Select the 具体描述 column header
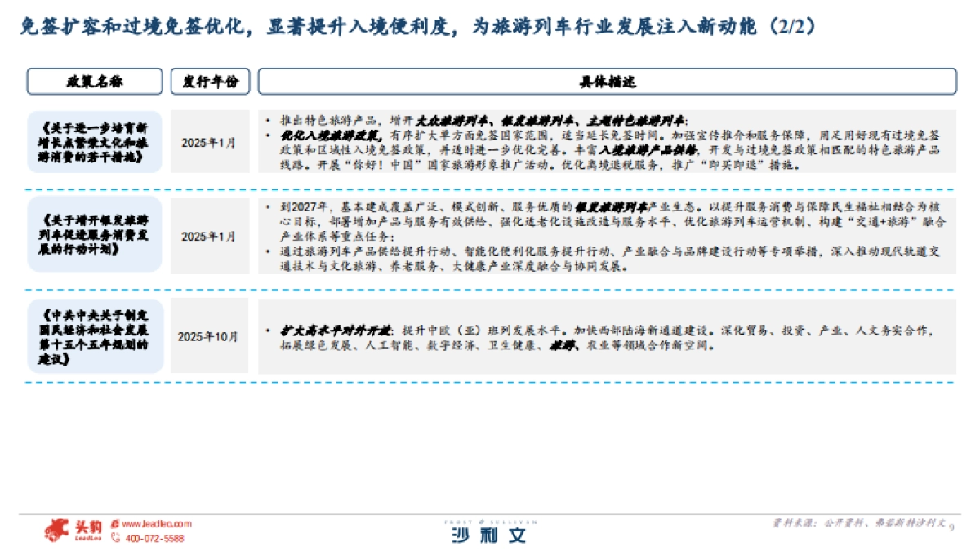980x551 pixels. coord(608,82)
